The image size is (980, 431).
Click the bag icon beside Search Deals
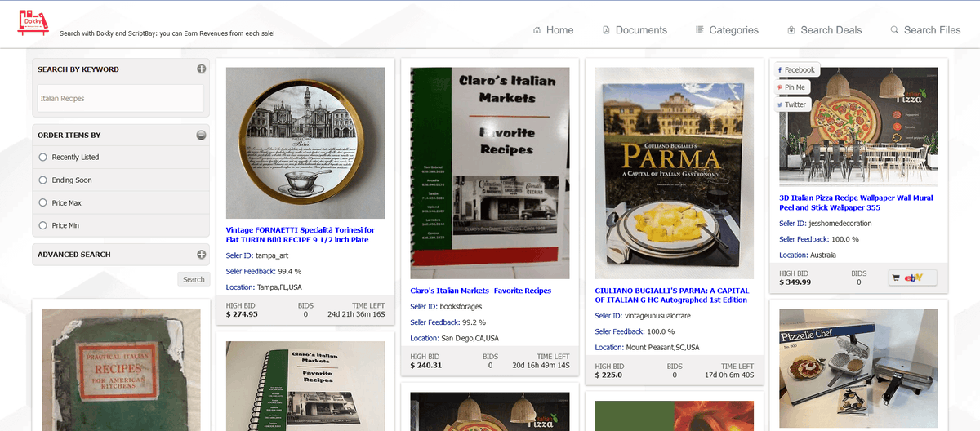tap(791, 30)
